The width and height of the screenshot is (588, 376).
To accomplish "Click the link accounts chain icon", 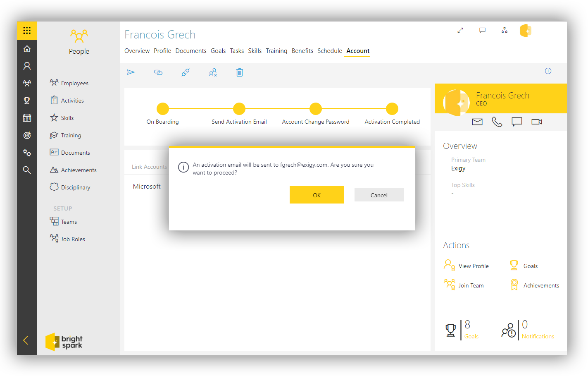I will [x=158, y=72].
